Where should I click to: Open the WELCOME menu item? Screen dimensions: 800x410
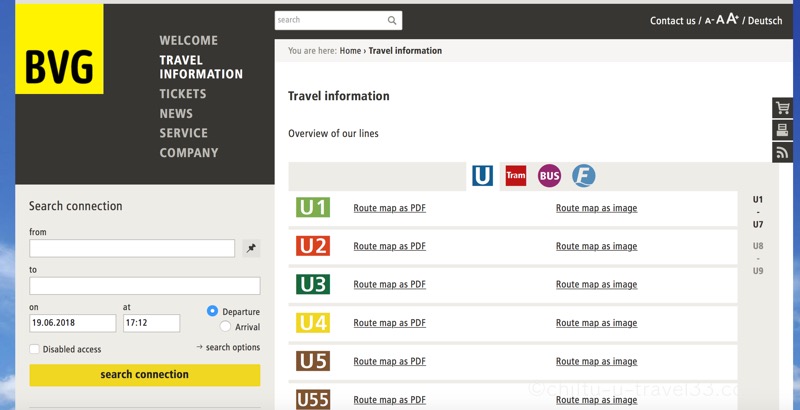(188, 40)
